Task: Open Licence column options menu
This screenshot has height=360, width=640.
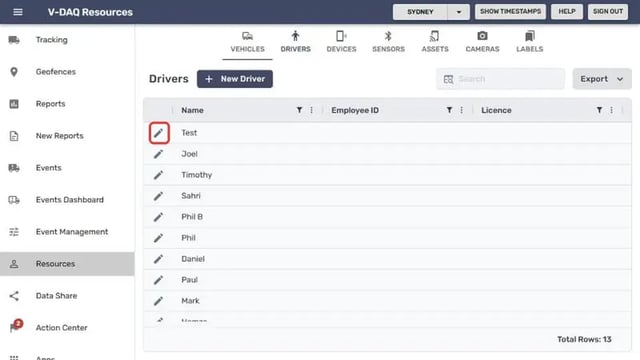Action: (611, 110)
